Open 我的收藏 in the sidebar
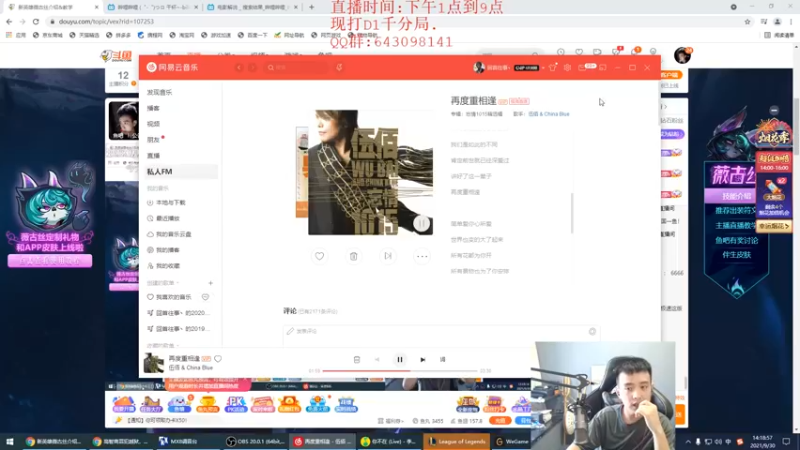Viewport: 800px width, 450px height. pos(168,266)
